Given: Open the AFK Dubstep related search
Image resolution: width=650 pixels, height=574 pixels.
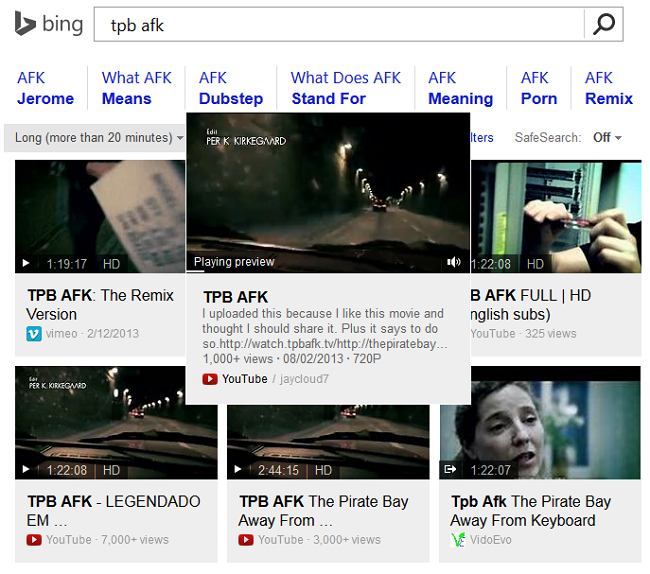Looking at the screenshot, I should pyautogui.click(x=231, y=88).
